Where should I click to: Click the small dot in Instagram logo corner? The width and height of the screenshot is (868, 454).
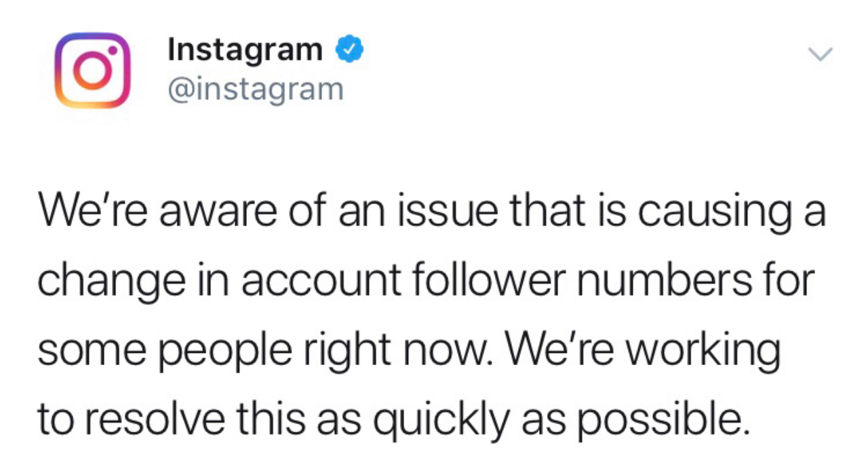[114, 50]
